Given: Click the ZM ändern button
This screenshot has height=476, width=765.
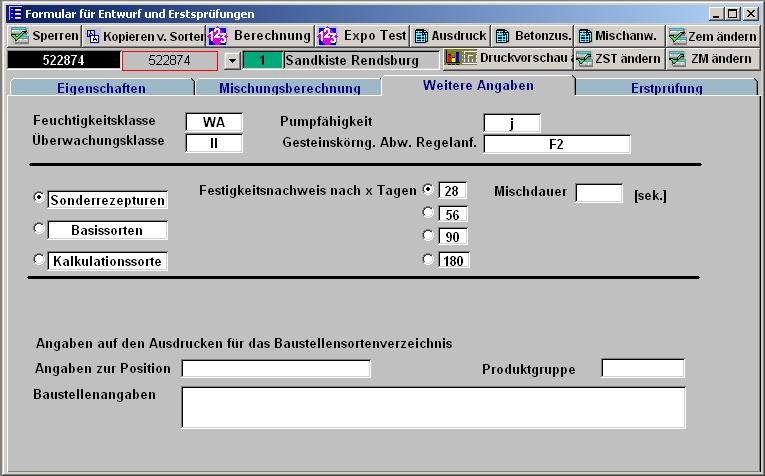Looking at the screenshot, I should click(x=711, y=59).
